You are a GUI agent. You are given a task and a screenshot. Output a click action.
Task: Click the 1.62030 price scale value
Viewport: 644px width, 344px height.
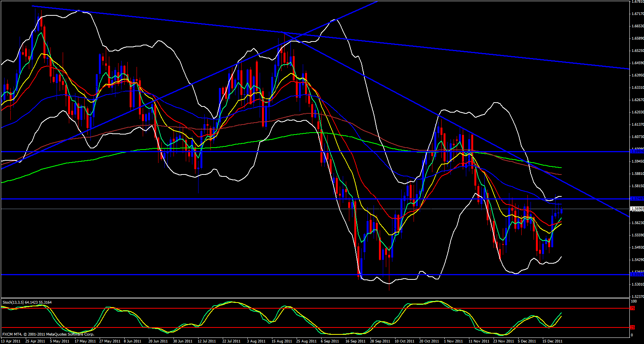pos(637,112)
